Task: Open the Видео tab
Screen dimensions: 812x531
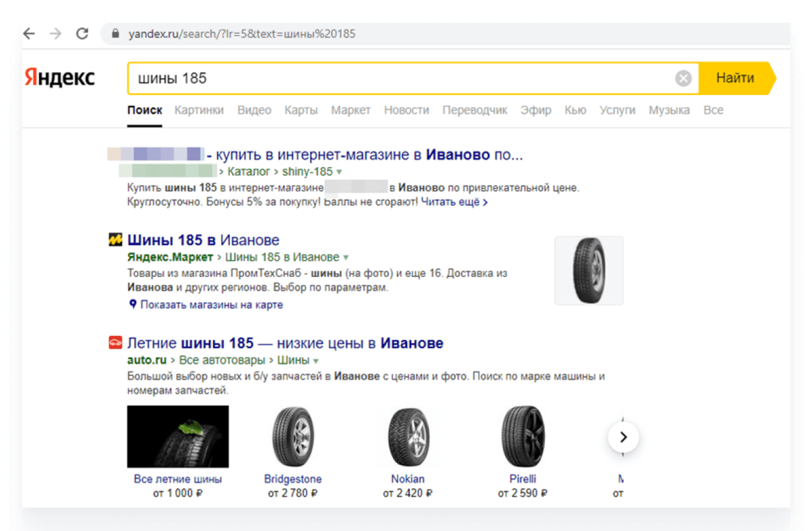Action: (x=255, y=110)
